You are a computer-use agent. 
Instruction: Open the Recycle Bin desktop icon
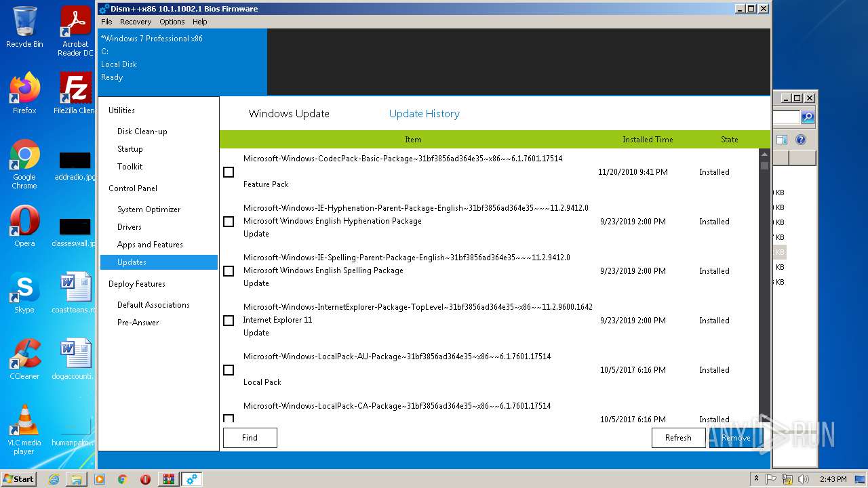[x=24, y=27]
